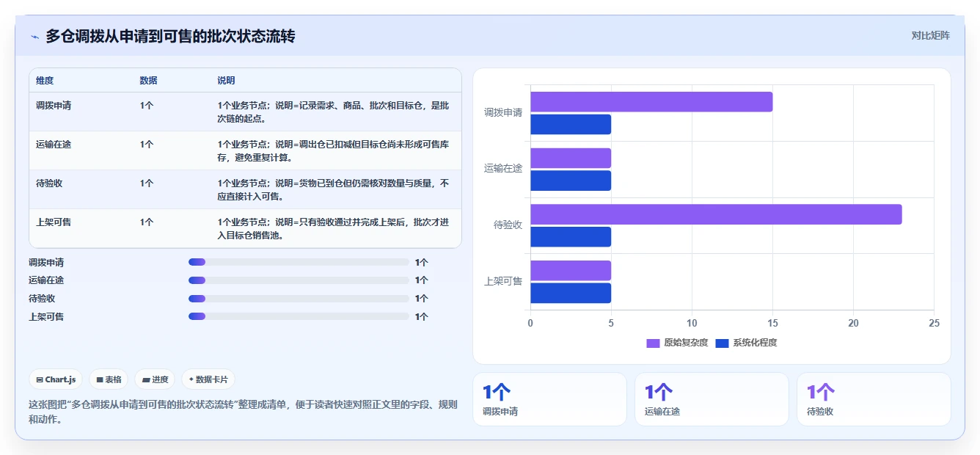This screenshot has height=455, width=980.
Task: Click 待验收 cell in the table
Action: pos(49,183)
